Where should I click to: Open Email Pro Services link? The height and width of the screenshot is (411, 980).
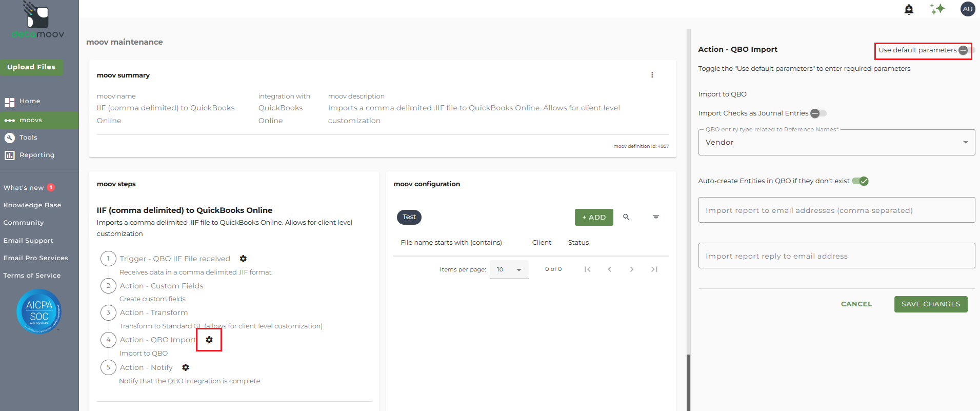pyautogui.click(x=35, y=258)
